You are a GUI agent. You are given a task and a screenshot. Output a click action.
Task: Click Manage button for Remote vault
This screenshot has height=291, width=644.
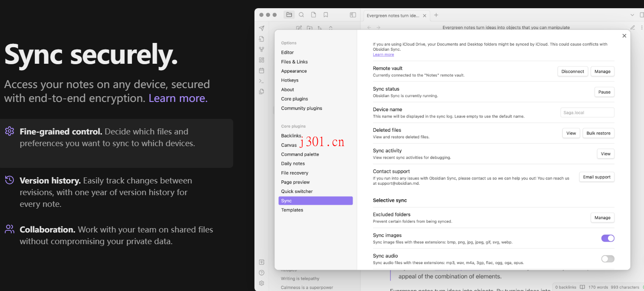point(602,72)
